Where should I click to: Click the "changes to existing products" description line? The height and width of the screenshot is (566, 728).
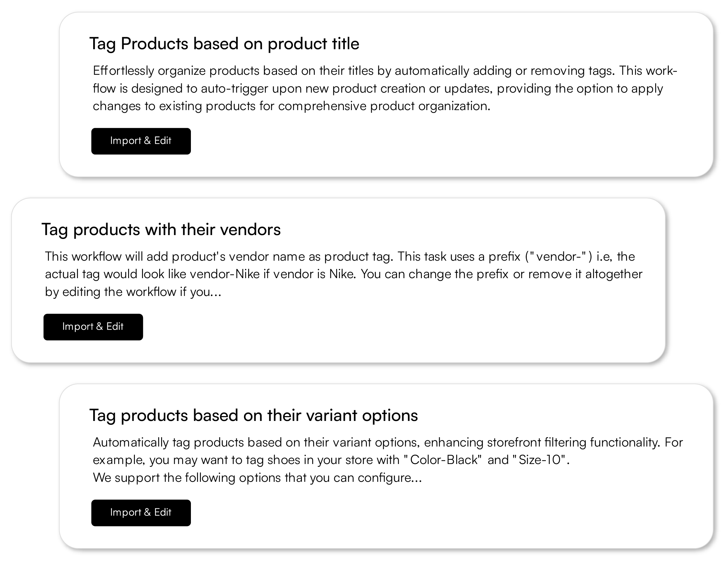(x=291, y=106)
